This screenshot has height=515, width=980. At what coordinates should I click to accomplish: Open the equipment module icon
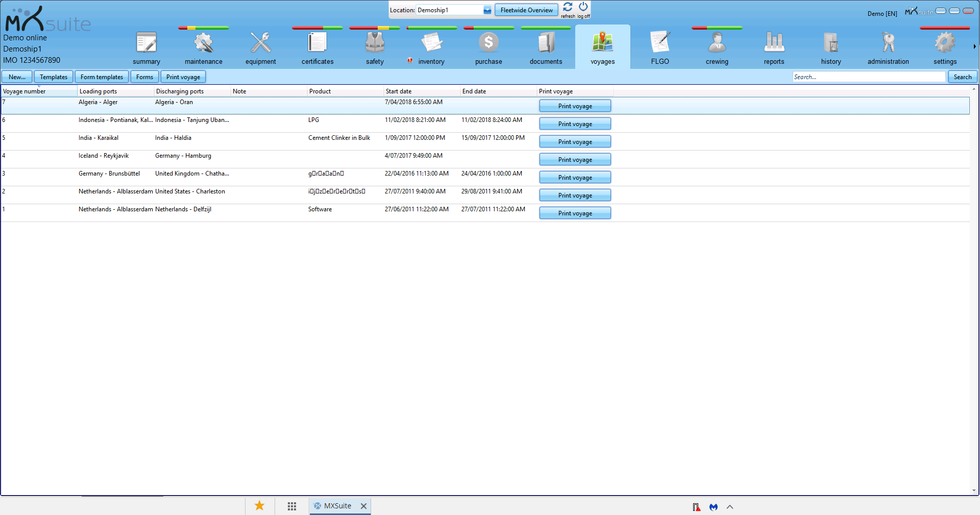coord(260,43)
